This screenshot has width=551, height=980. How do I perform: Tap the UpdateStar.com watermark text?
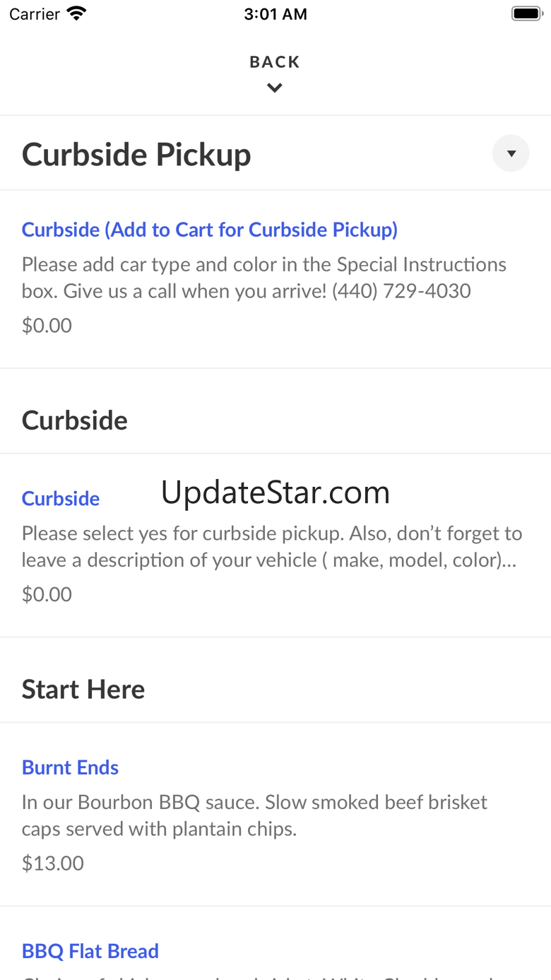pos(275,492)
